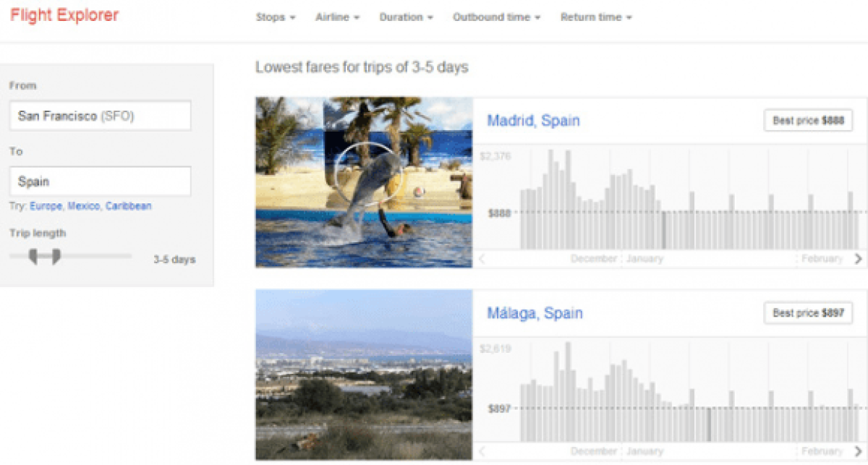Click the To field containing Spain
This screenshot has width=868, height=465.
click(x=100, y=182)
